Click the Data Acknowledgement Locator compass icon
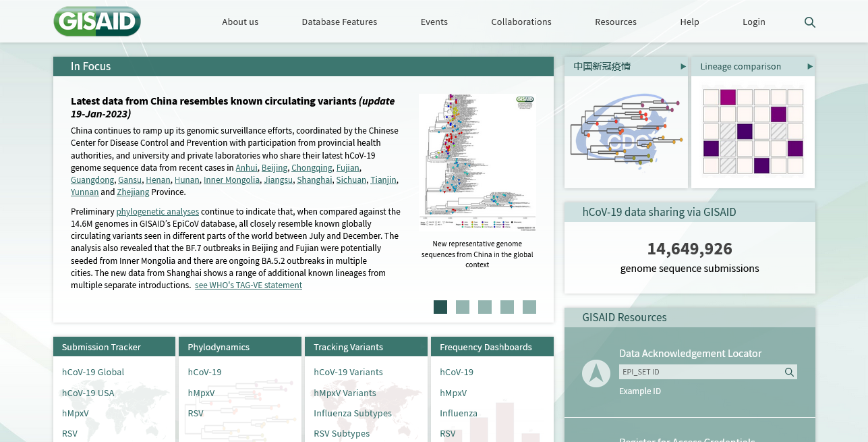Screen dimensions: 868x442 coord(596,372)
